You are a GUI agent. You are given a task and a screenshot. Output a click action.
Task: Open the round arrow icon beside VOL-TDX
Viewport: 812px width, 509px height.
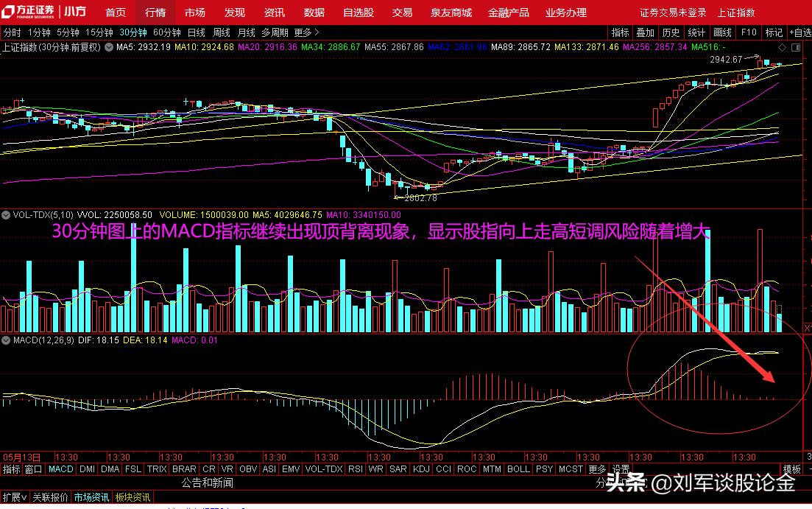(6, 214)
